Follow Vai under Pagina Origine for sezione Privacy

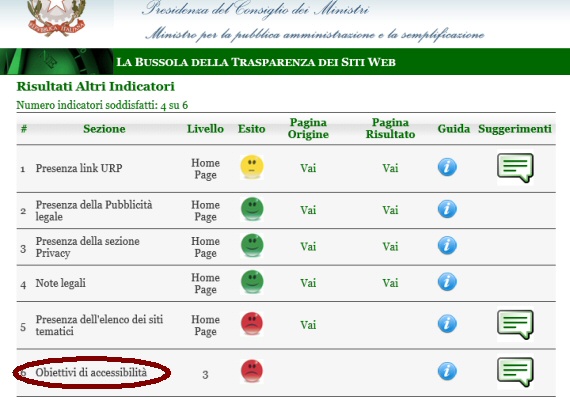point(308,247)
